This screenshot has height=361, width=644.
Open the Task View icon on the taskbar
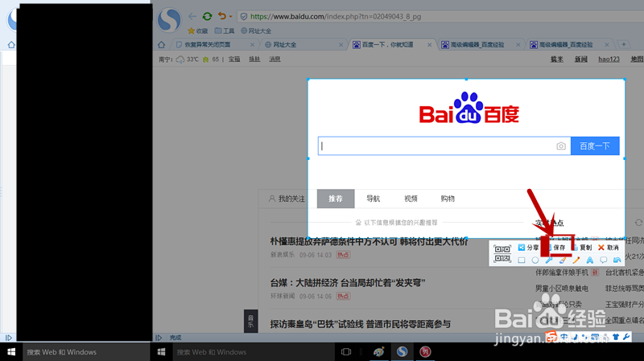coord(346,352)
